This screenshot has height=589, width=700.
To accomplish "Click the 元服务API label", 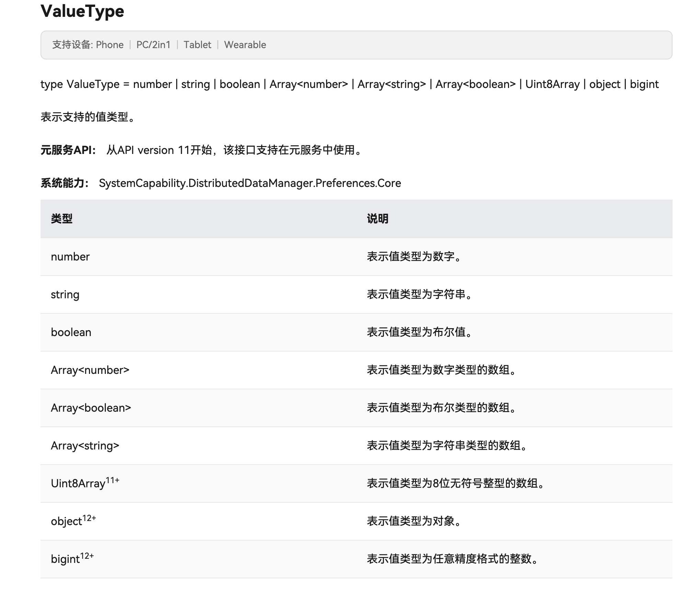I will 68,150.
